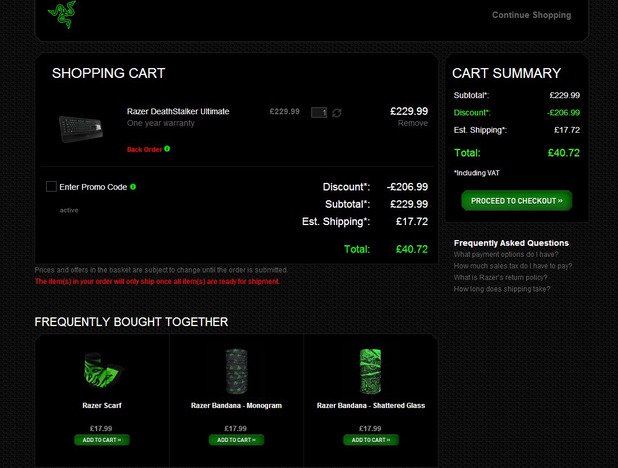Screen dimensions: 618x468
Task: Click the DeathStalker keyboard thumbnail
Action: pos(81,129)
